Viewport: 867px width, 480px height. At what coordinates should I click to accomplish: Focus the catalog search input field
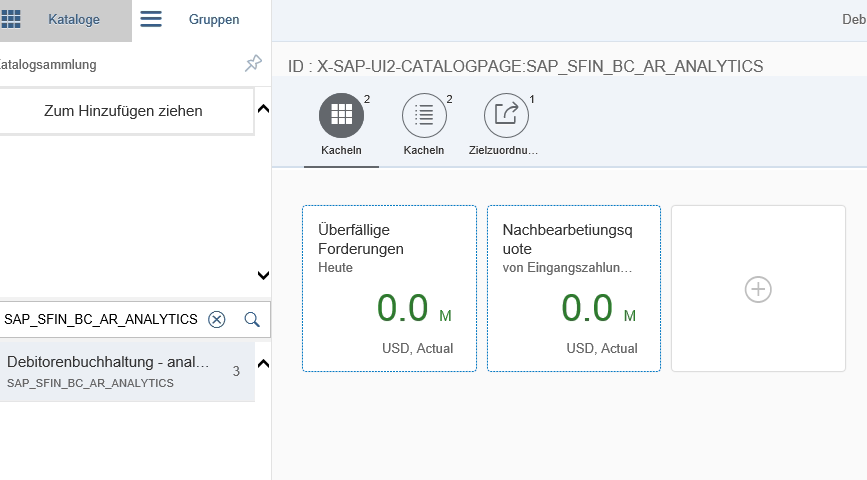point(100,319)
